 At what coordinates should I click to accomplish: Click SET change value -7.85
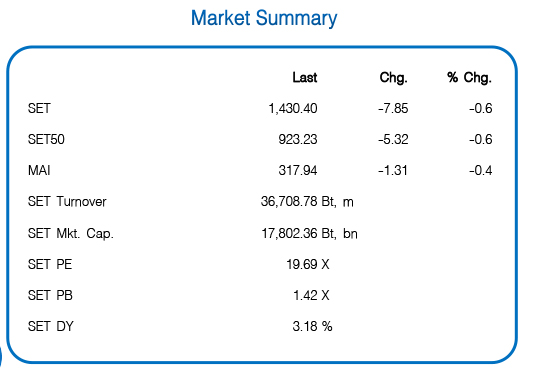point(393,109)
